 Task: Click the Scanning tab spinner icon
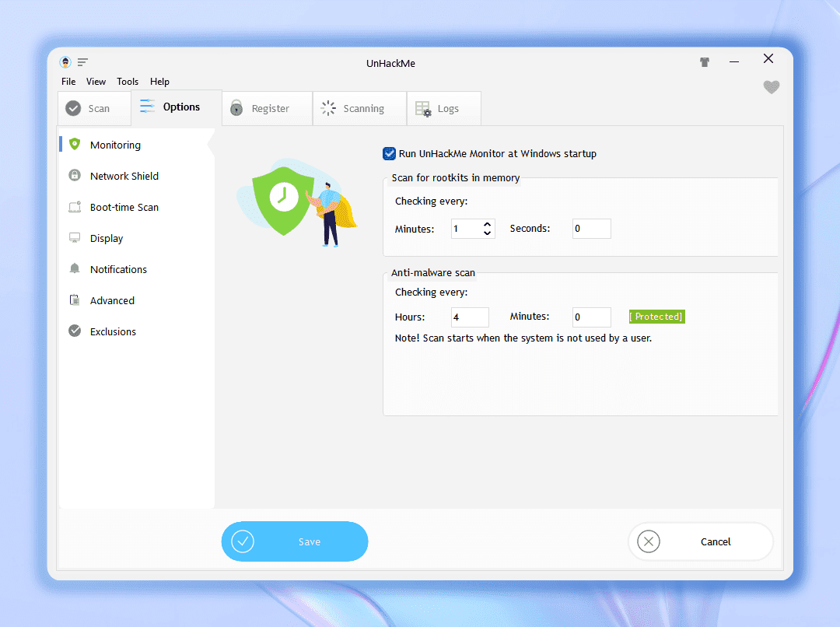coord(328,108)
